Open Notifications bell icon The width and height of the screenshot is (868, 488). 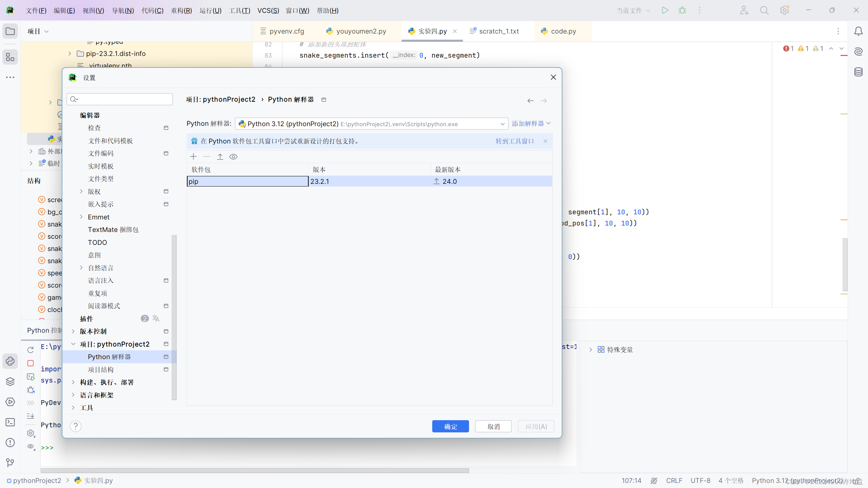(858, 31)
